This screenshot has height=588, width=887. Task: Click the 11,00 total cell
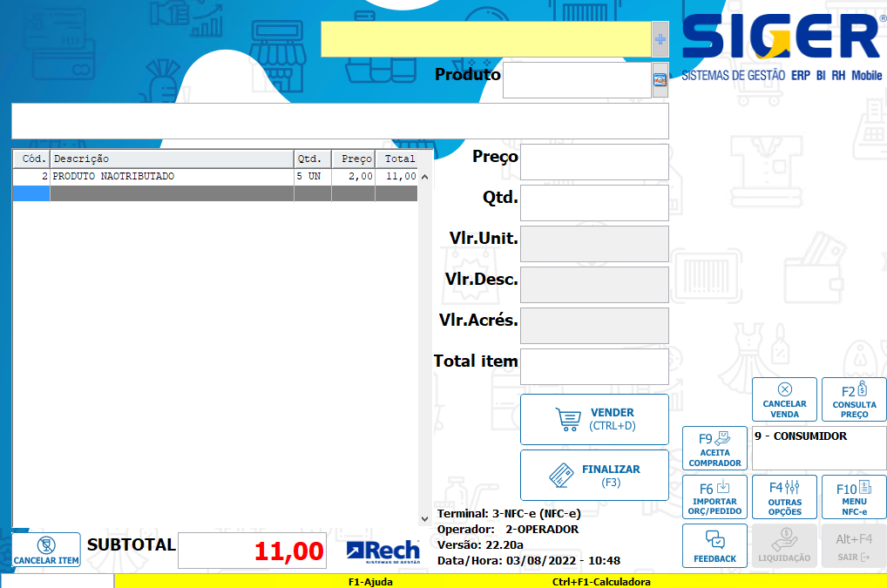coord(396,176)
